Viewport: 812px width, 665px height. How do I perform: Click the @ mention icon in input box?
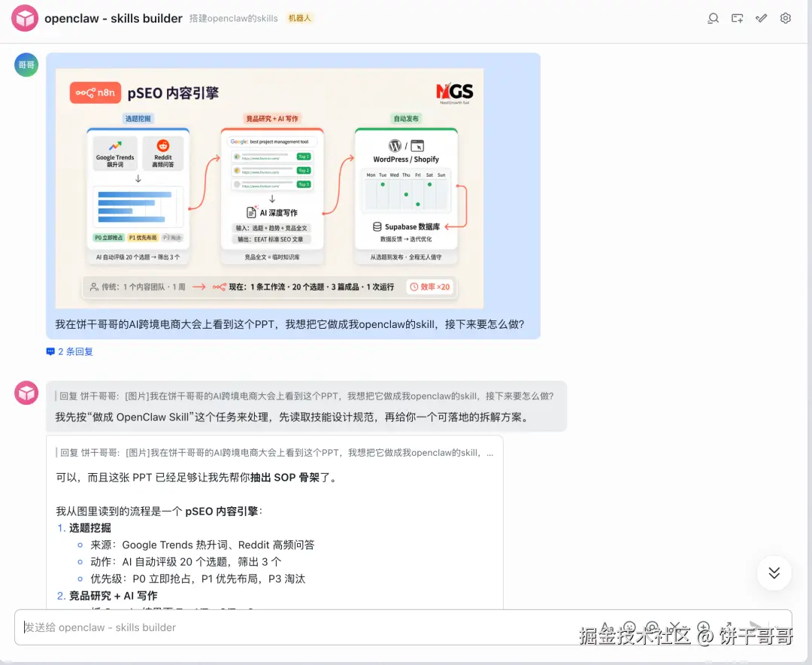653,627
